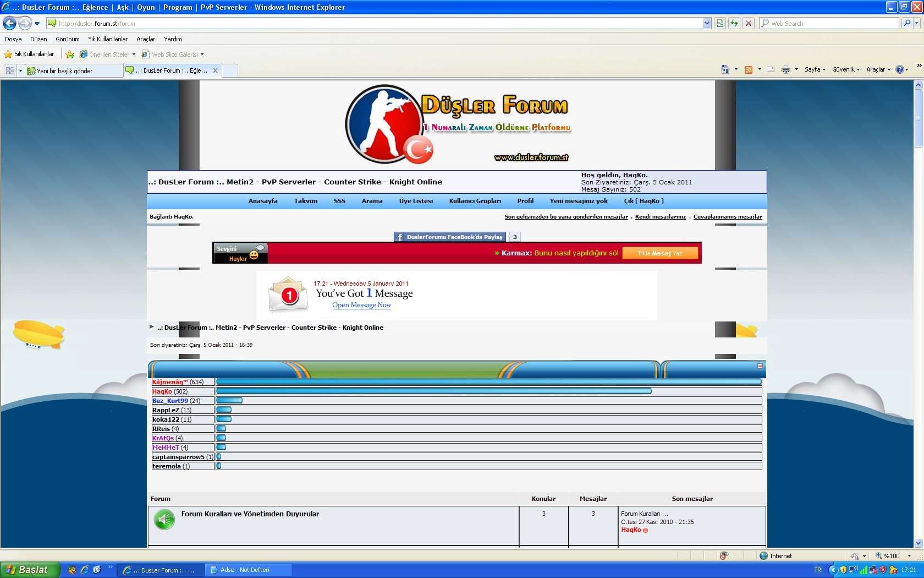
Task: Expand the search provider dropdown
Action: (917, 23)
